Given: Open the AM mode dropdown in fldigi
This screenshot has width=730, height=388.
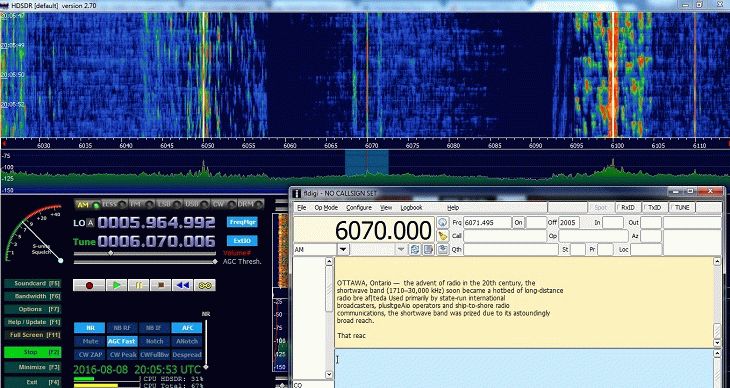Looking at the screenshot, I should click(x=343, y=250).
